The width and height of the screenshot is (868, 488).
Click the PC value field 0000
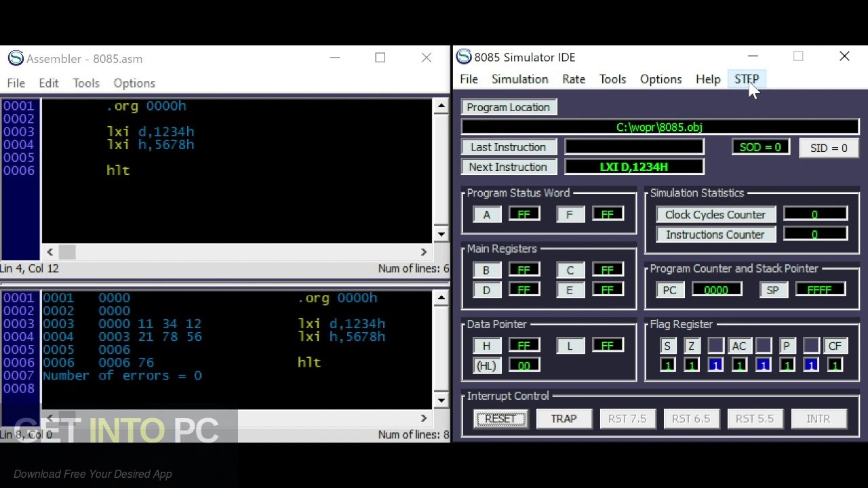pos(717,290)
